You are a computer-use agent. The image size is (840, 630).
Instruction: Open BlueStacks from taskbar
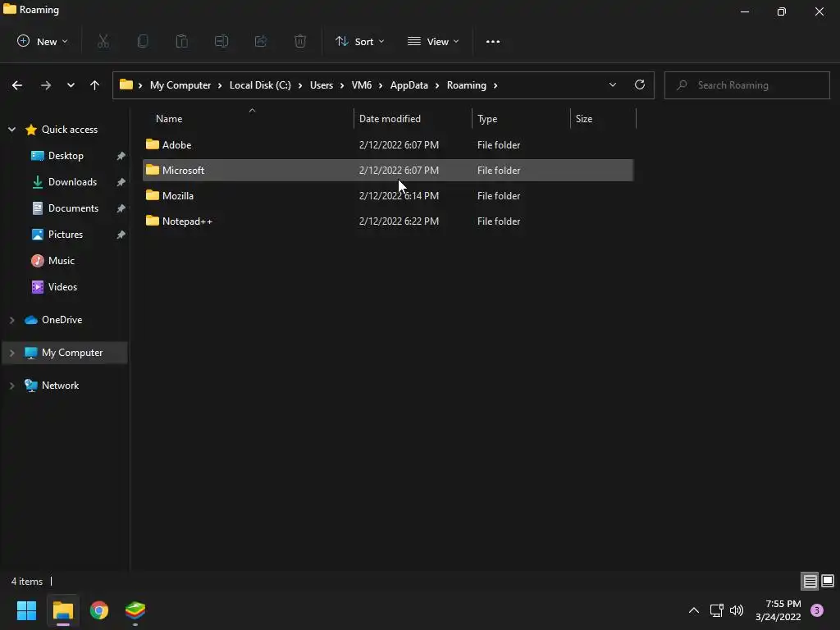(x=135, y=610)
